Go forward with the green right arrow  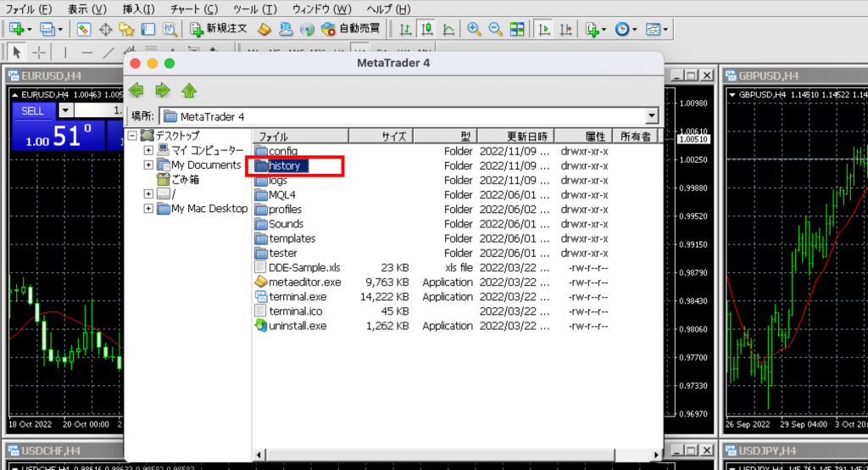click(163, 90)
